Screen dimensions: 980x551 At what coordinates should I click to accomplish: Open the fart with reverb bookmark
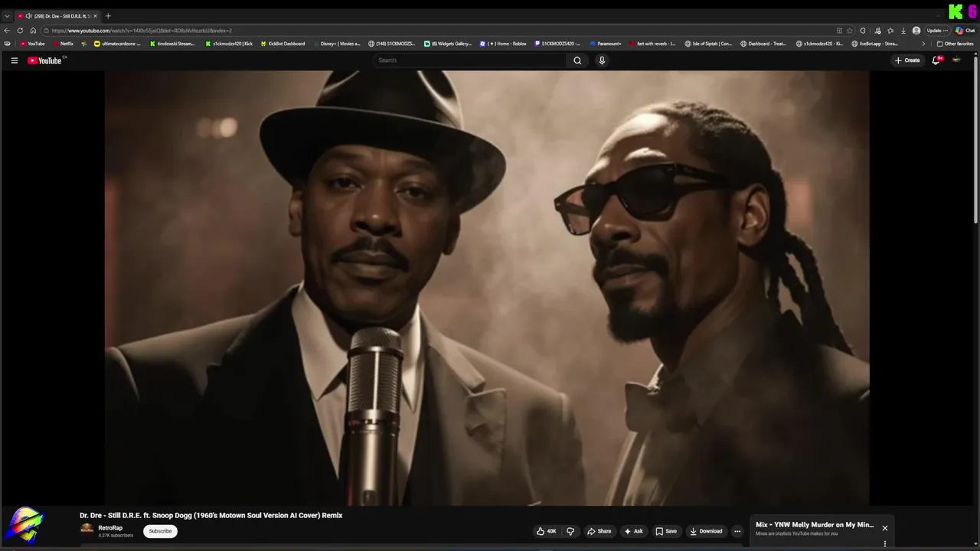coord(652,44)
